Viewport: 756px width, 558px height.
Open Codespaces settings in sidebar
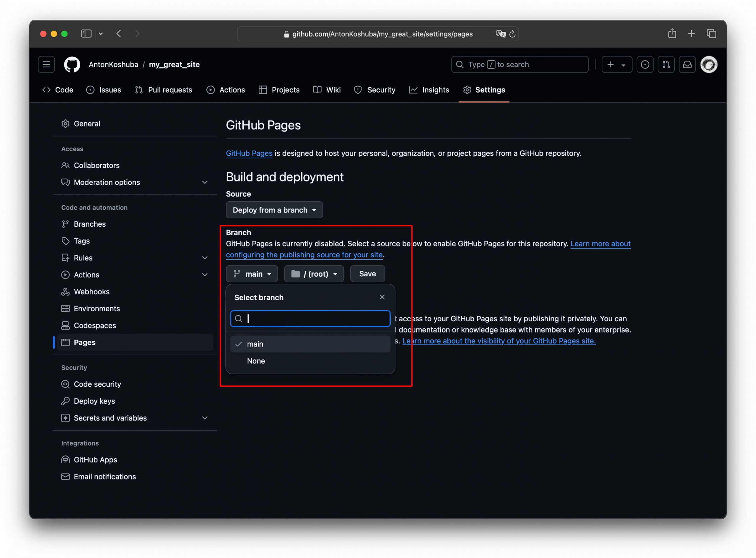[134, 325]
